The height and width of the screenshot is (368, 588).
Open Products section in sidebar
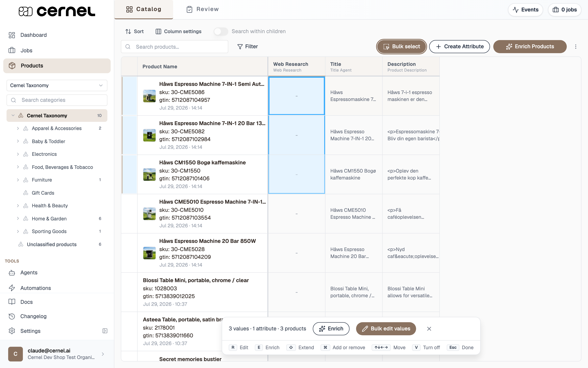tap(57, 65)
